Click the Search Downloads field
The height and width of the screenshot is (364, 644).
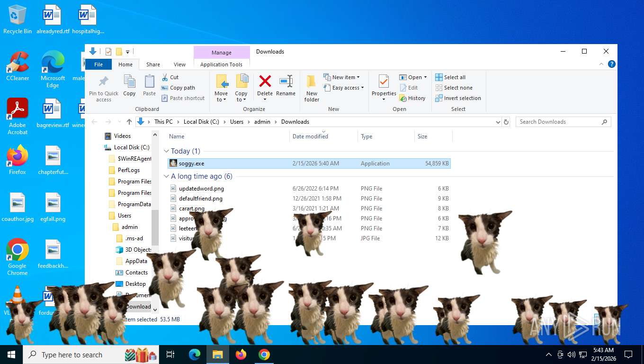coord(563,122)
